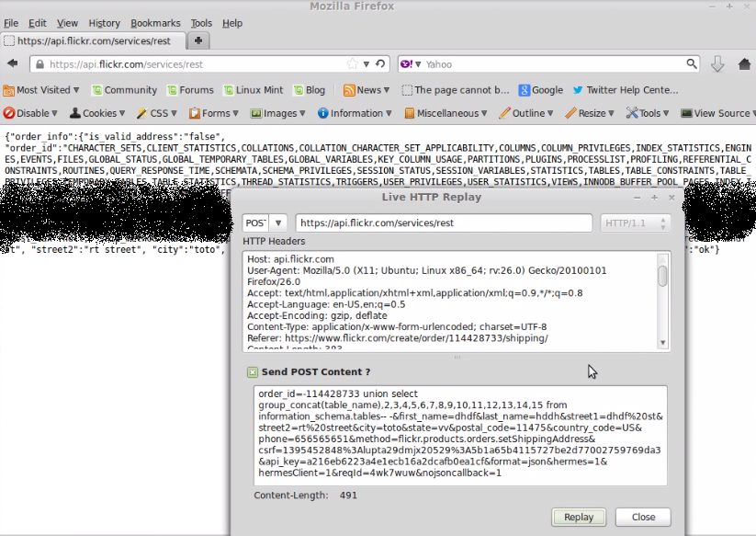The height and width of the screenshot is (536, 756).
Task: Open the Tools menu in menu bar
Action: pos(201,23)
